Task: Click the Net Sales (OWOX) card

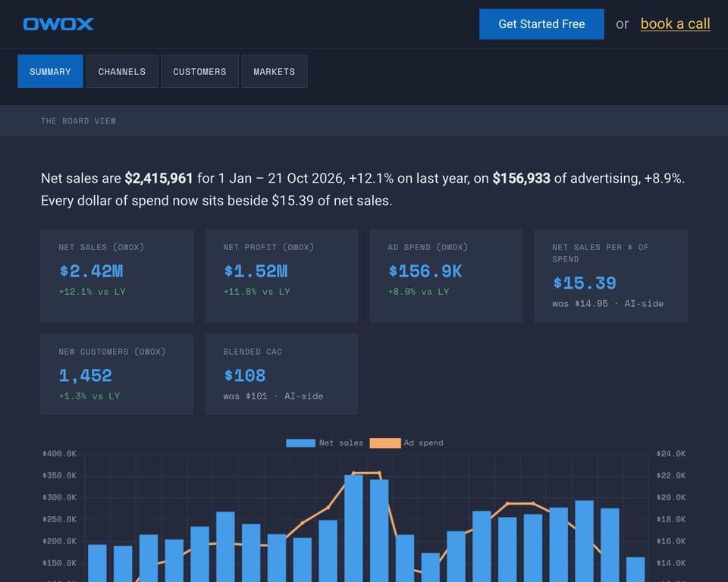Action: pyautogui.click(x=117, y=275)
